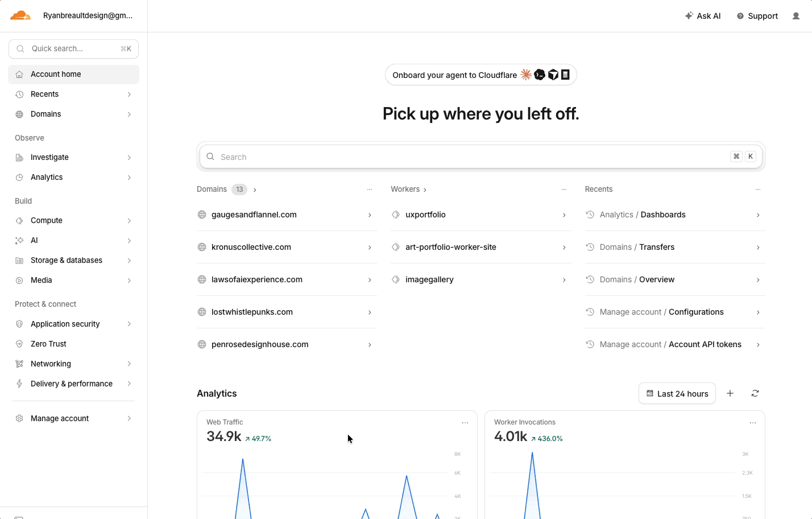Open Domains list heading link
812x519 pixels.
[226, 190]
